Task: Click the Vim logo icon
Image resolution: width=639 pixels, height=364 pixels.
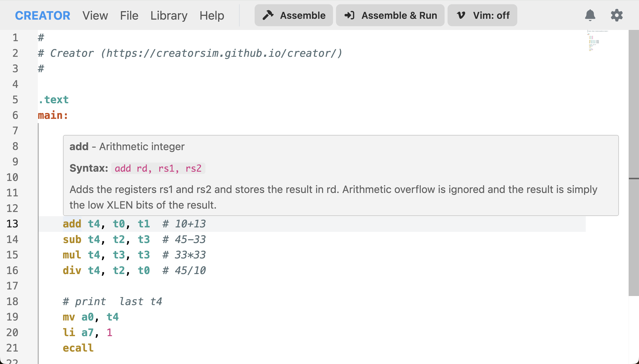Action: tap(461, 15)
